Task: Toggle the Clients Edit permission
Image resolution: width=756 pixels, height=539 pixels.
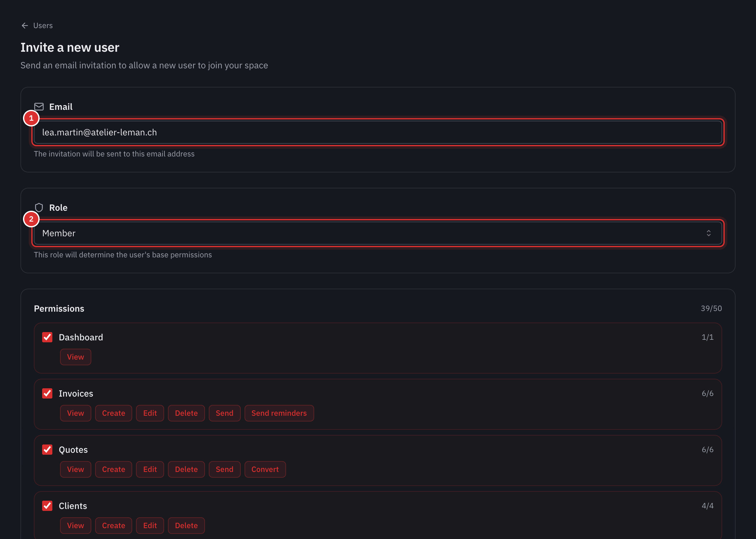Action: [x=150, y=525]
